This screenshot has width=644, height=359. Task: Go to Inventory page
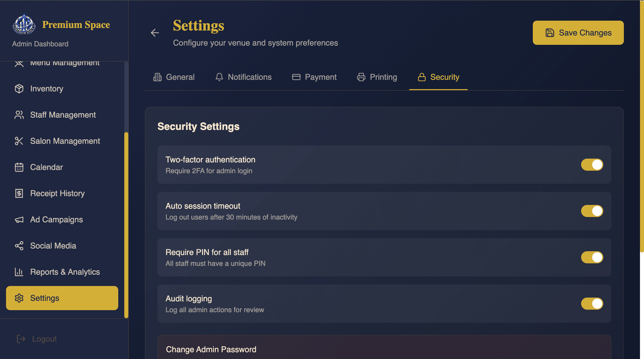point(62,89)
